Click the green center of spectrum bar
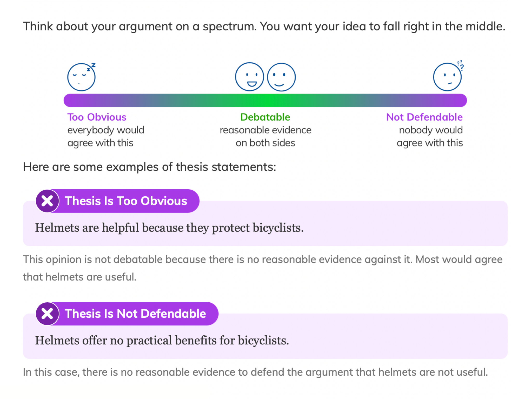This screenshot has width=532, height=399. pos(265,101)
